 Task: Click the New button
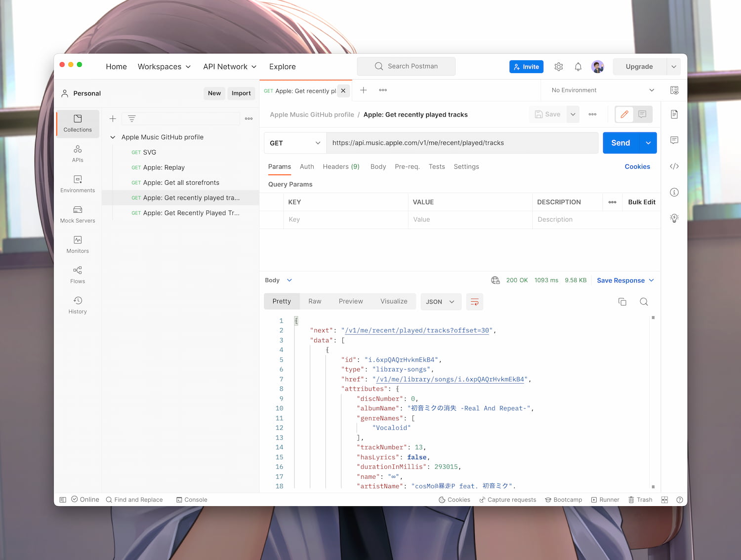tap(214, 93)
